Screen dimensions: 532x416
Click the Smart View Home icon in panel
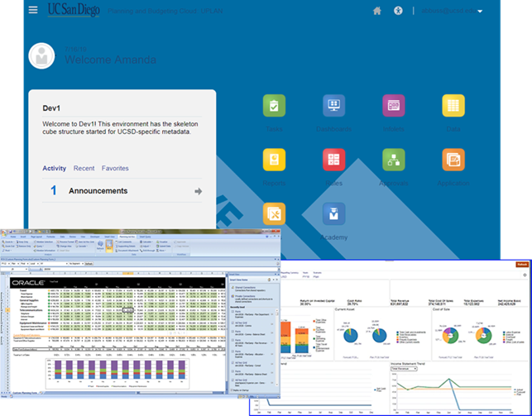coord(269,280)
